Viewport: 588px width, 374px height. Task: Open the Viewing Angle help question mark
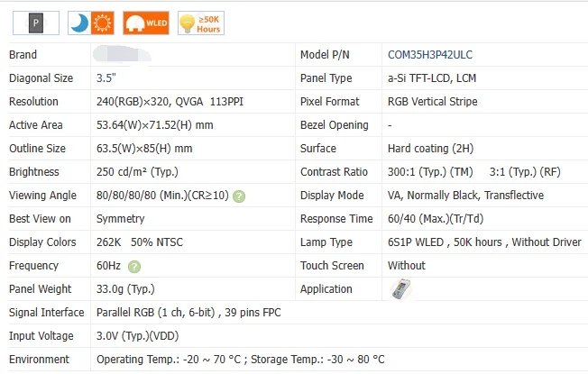239,196
